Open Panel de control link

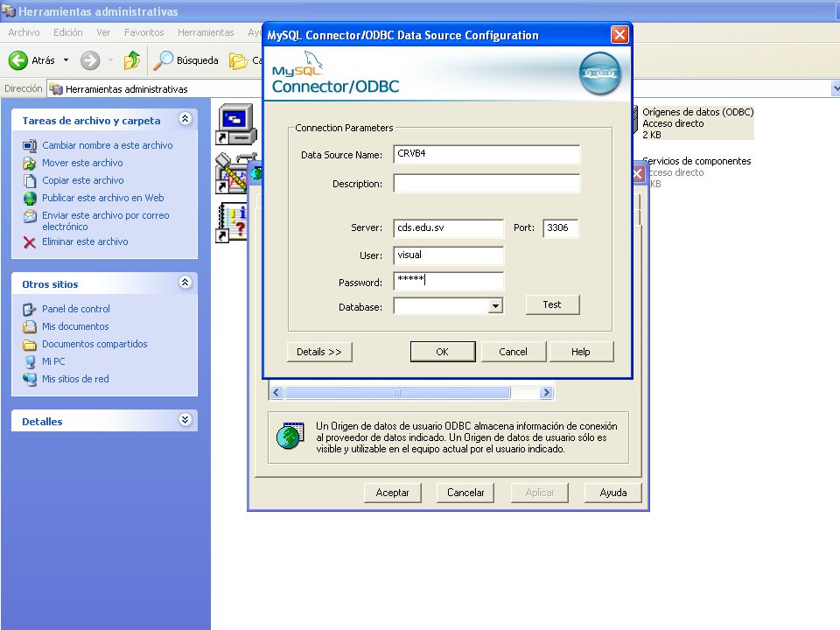coord(76,309)
